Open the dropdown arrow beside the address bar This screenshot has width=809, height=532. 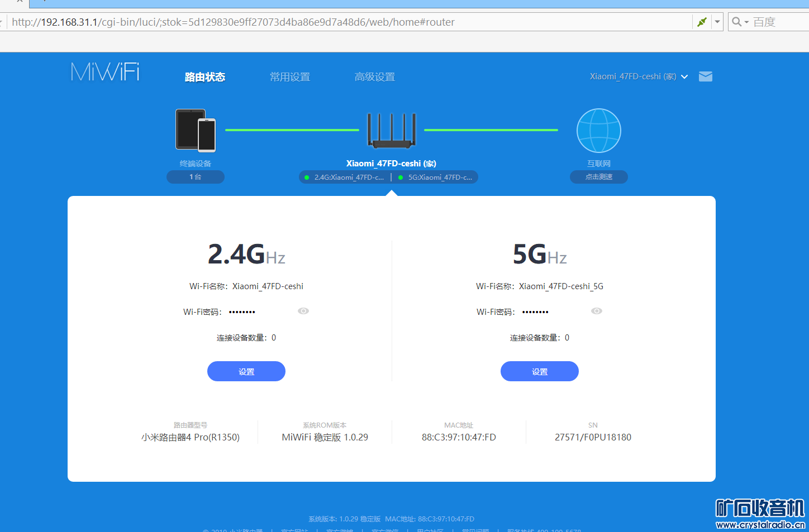pyautogui.click(x=717, y=22)
